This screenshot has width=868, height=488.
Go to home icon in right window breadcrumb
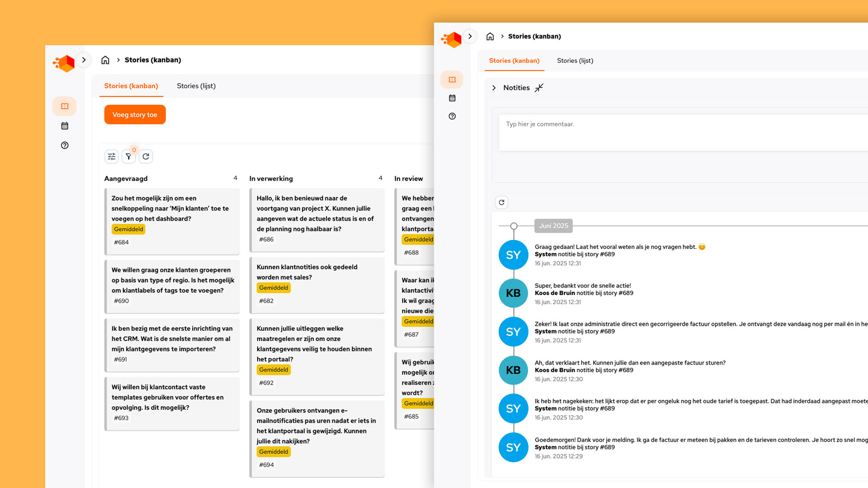tap(490, 37)
